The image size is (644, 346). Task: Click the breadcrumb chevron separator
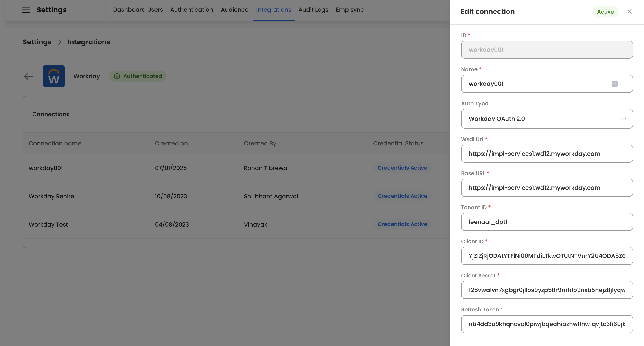59,42
